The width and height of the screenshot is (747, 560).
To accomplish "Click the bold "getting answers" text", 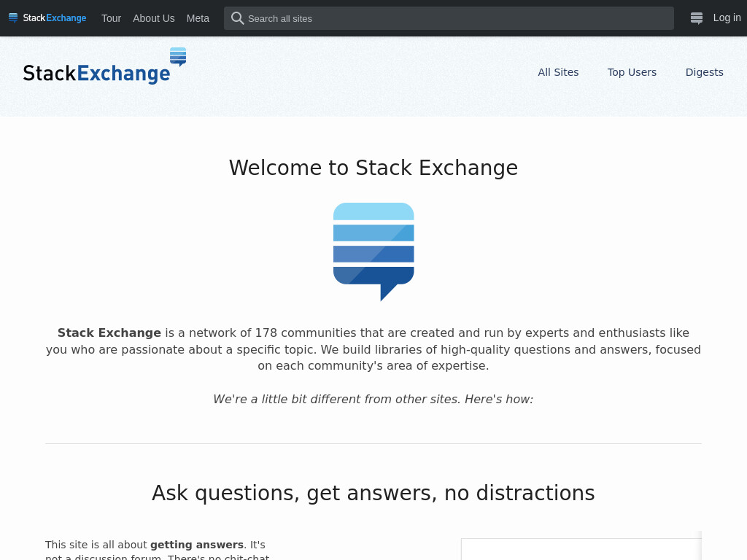I will pyautogui.click(x=197, y=545).
